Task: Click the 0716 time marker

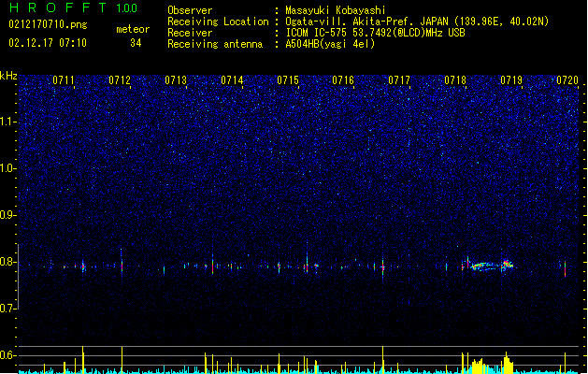Action: coord(343,80)
